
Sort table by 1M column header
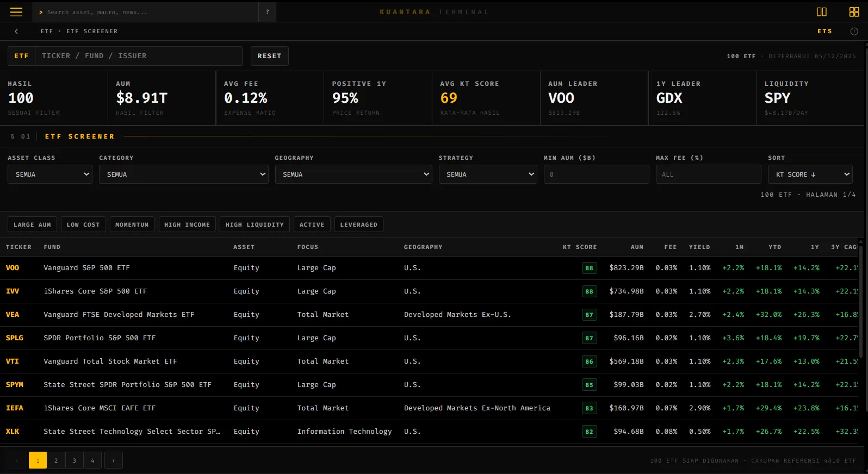(740, 247)
